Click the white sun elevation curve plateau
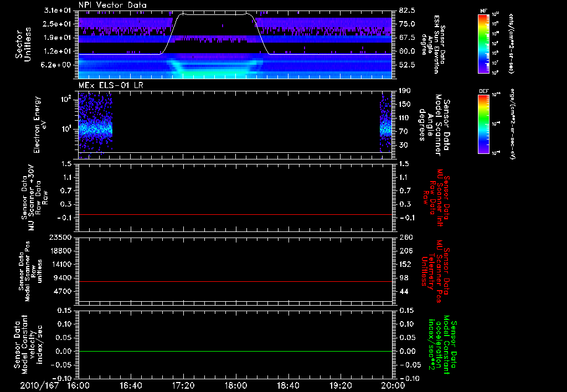This screenshot has height=392, width=567. tap(215, 14)
